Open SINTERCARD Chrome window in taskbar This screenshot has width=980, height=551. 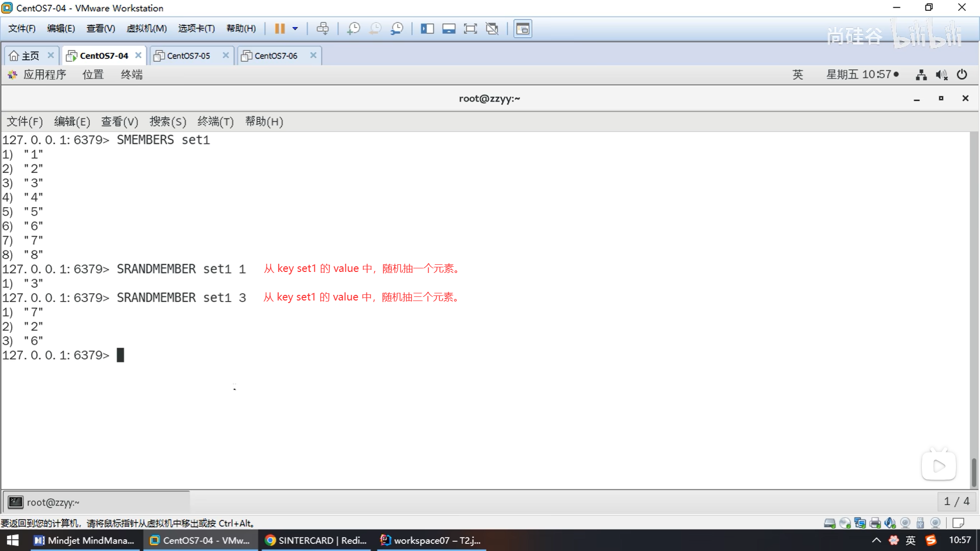click(x=317, y=540)
